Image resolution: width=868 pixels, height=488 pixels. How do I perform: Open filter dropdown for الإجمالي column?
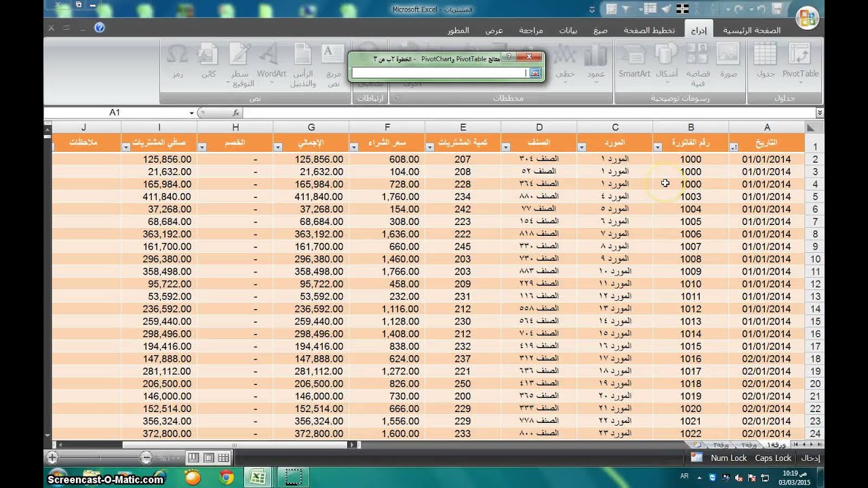pyautogui.click(x=278, y=147)
